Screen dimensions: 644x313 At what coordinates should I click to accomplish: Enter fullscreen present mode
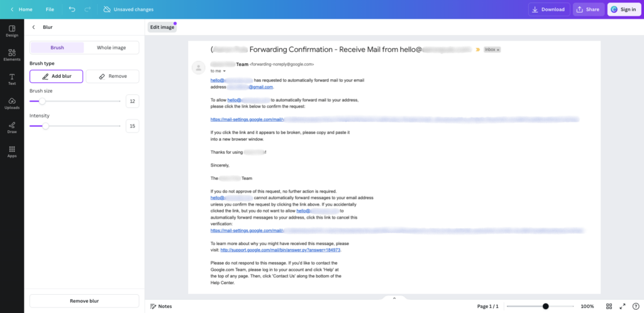[x=623, y=307]
